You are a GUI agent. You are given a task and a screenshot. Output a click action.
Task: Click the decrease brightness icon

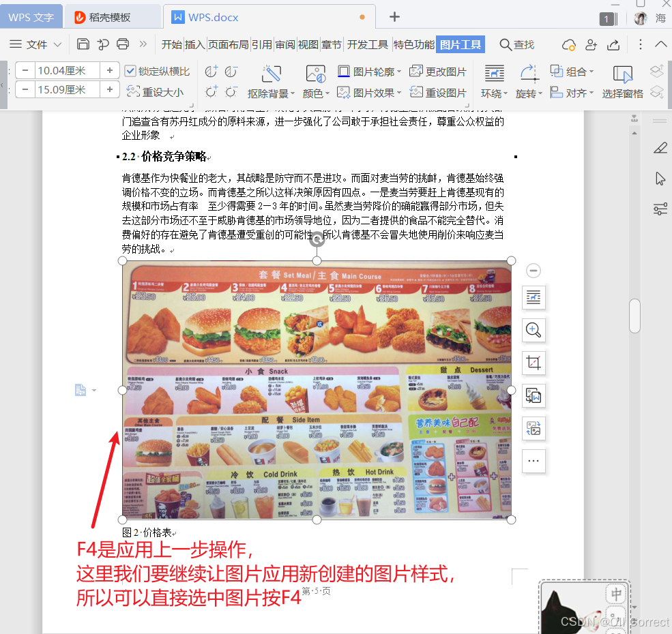click(x=231, y=92)
